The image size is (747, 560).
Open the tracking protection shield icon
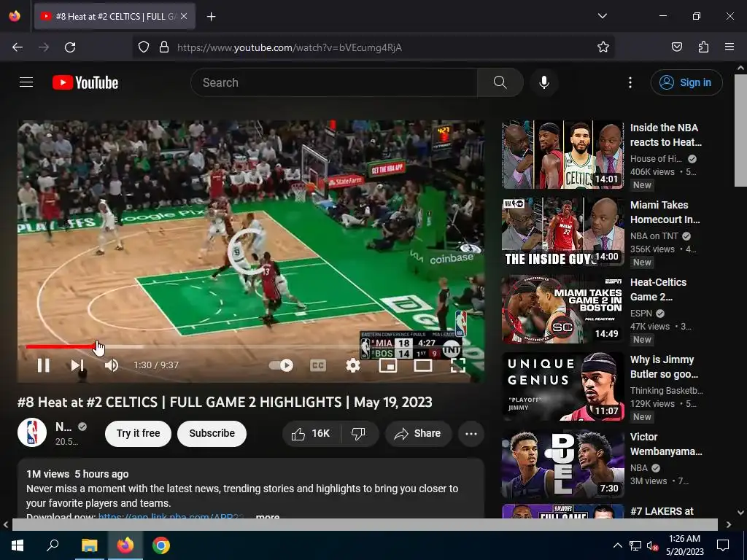click(x=144, y=47)
